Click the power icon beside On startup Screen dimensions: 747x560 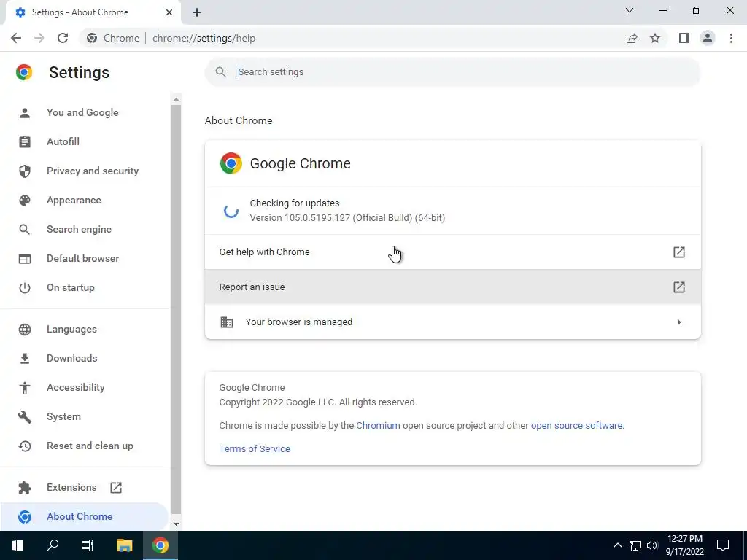coord(25,287)
